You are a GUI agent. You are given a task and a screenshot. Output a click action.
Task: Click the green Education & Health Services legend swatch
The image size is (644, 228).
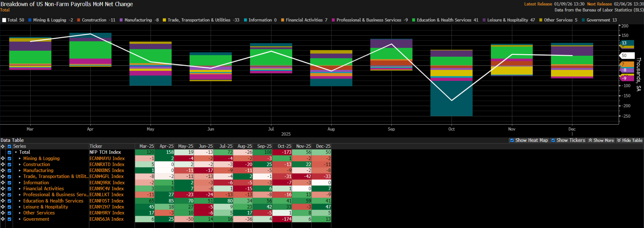pyautogui.click(x=413, y=20)
